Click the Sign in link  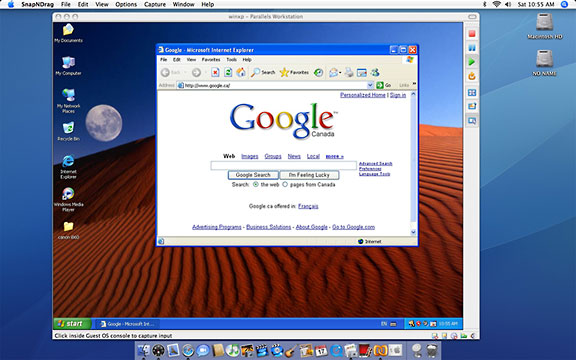pyautogui.click(x=398, y=95)
